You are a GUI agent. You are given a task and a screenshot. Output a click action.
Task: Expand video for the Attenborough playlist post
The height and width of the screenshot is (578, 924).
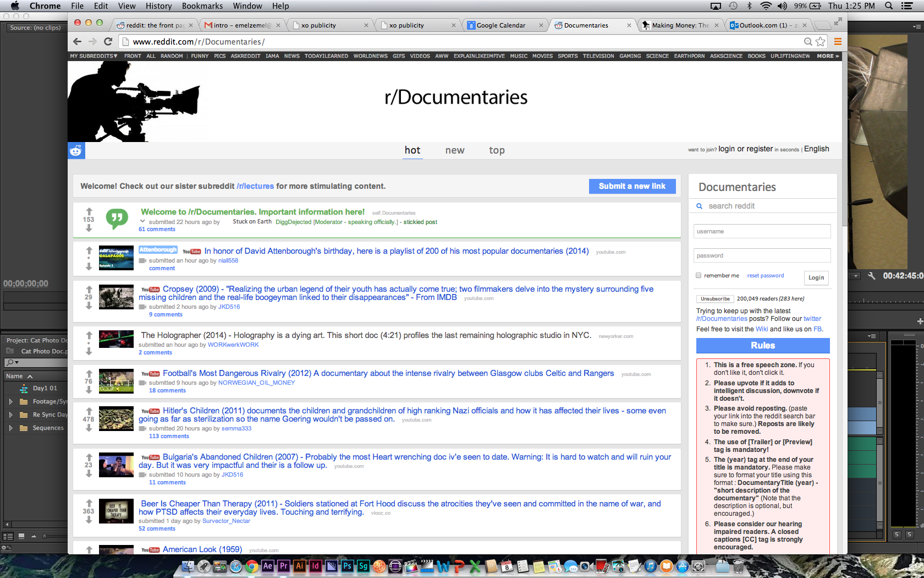(x=142, y=260)
